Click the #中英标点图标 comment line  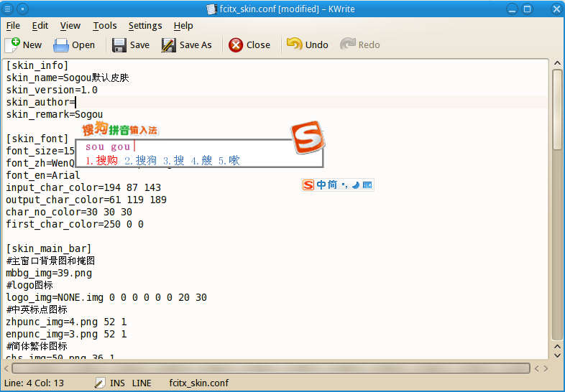(x=37, y=310)
